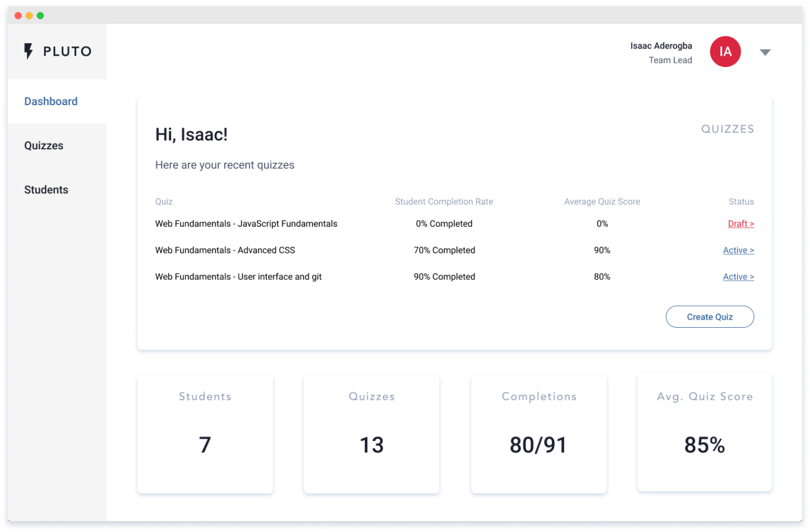Screen dimensions: 810x532
Task: Click the Student Completion Rate column header
Action: click(x=444, y=202)
